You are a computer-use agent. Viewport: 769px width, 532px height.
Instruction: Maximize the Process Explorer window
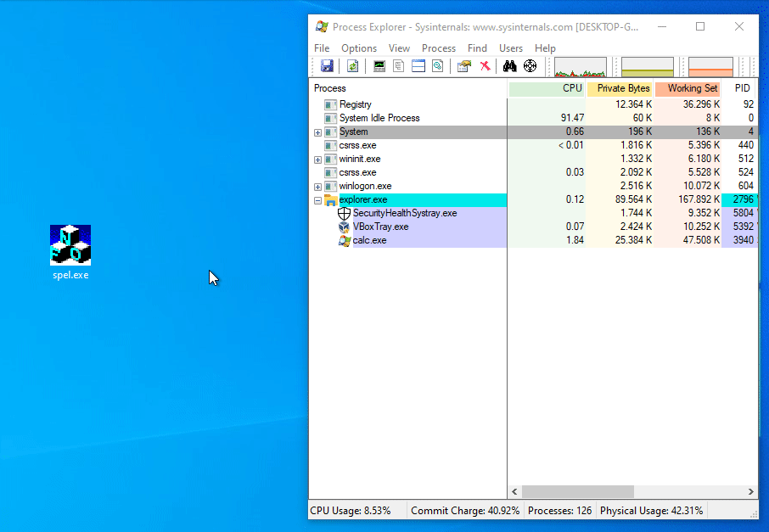(x=700, y=26)
